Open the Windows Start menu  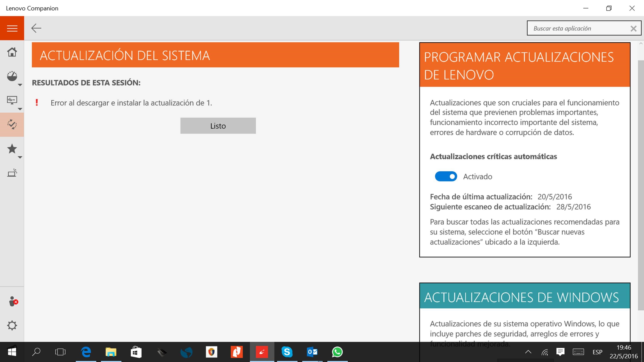pos(12,352)
